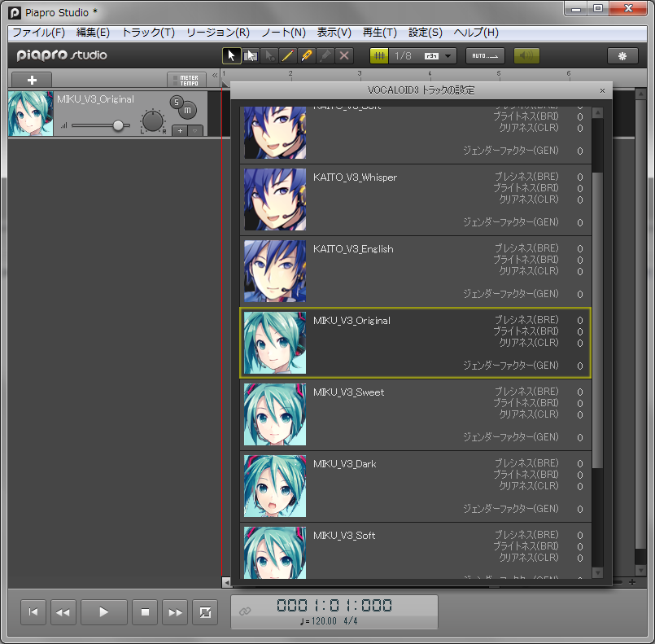Click measure 2 on the timeline ruler
Viewport: 655px width, 644px height.
click(290, 74)
